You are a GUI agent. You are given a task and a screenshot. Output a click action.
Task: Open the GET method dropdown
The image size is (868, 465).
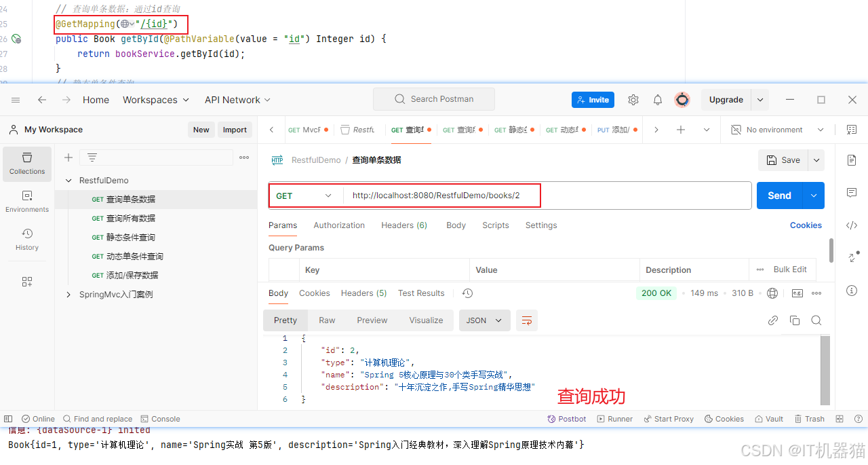(x=304, y=196)
